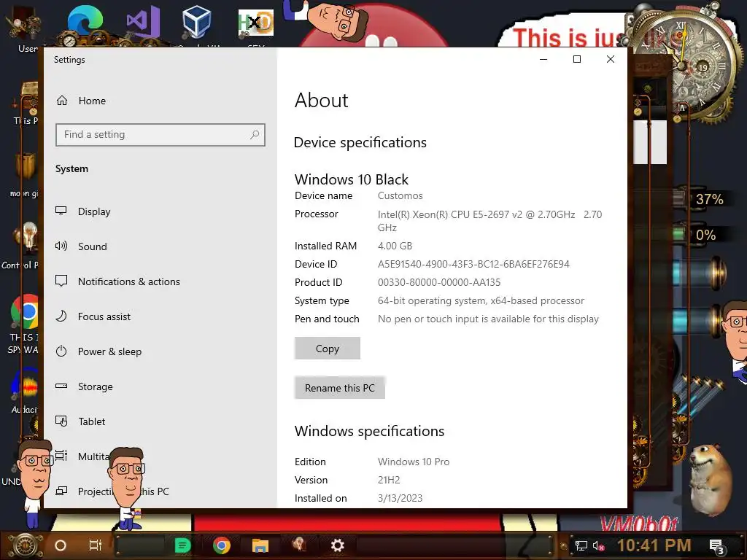Launch Google Chrome from the taskbar
Image resolution: width=747 pixels, height=560 pixels.
(222, 545)
